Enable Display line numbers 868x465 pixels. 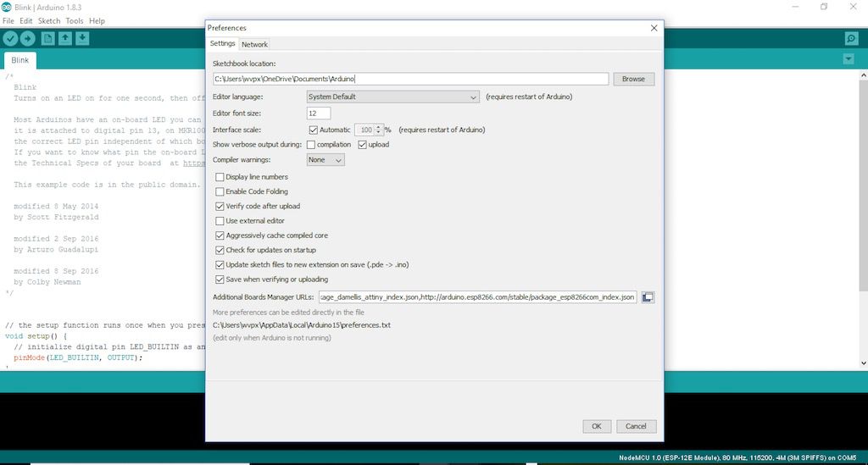pos(220,177)
